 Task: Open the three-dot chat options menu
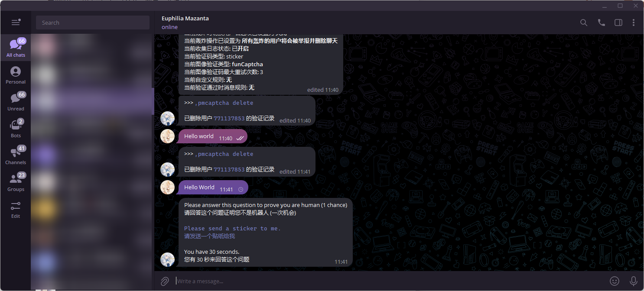point(634,23)
